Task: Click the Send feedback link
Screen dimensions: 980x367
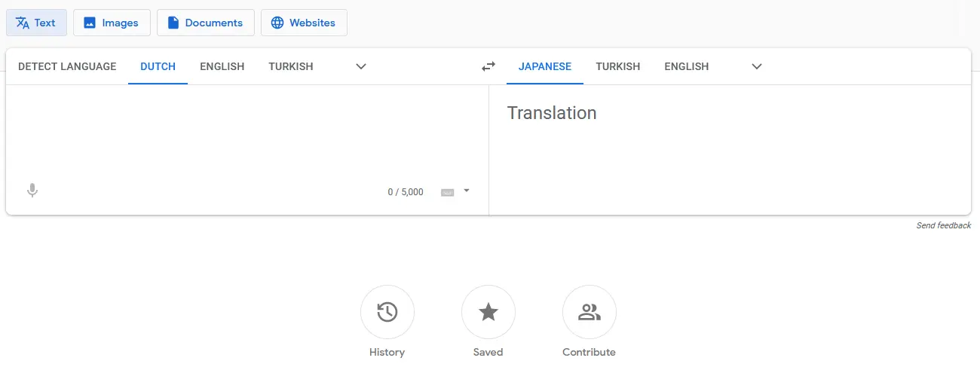Action: pos(943,225)
